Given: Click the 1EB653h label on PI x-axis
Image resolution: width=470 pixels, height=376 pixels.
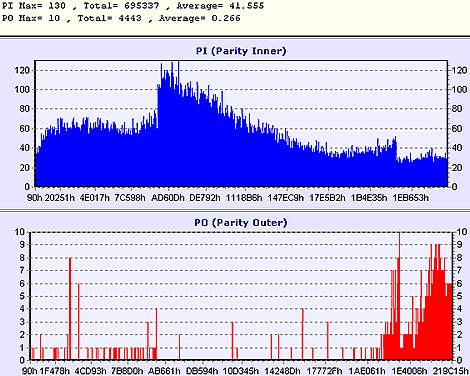Looking at the screenshot, I should pos(411,198).
